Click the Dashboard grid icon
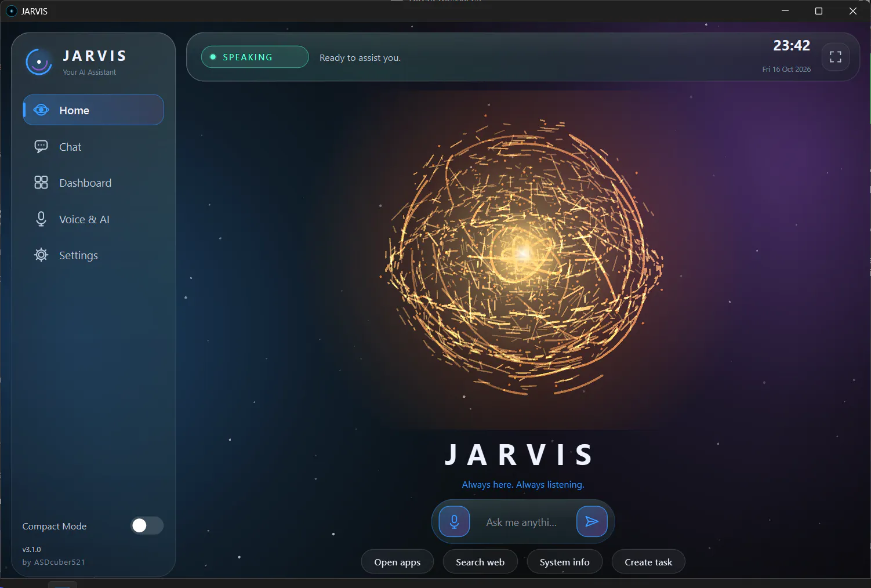Image resolution: width=871 pixels, height=588 pixels. click(x=41, y=183)
